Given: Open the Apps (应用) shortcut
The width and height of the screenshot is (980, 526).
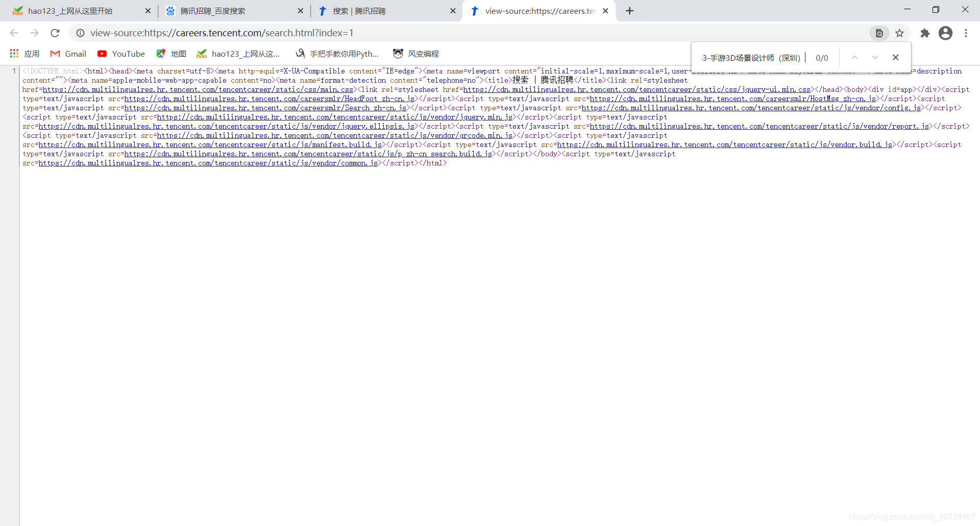Looking at the screenshot, I should (24, 54).
